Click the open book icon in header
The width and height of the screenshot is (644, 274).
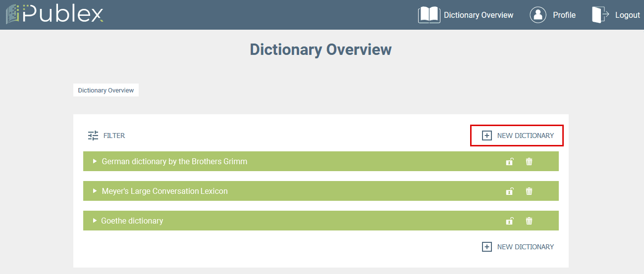click(x=429, y=15)
